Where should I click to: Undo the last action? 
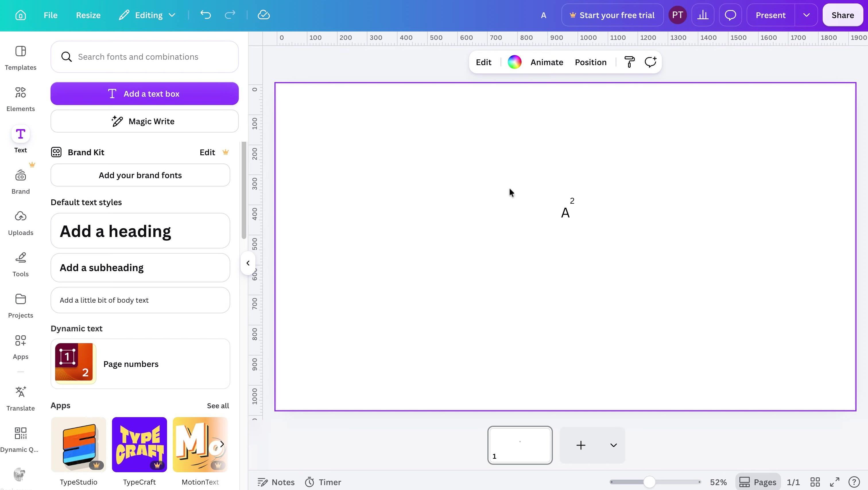pyautogui.click(x=206, y=15)
